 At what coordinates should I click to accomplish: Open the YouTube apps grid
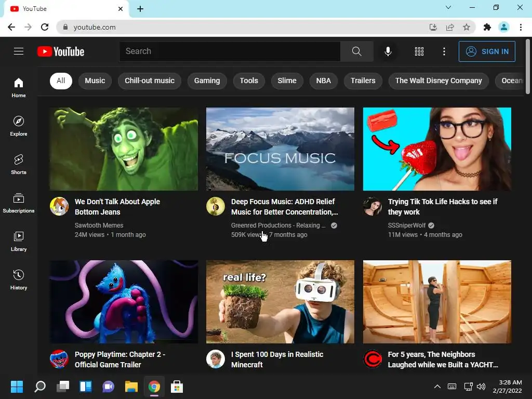419,51
